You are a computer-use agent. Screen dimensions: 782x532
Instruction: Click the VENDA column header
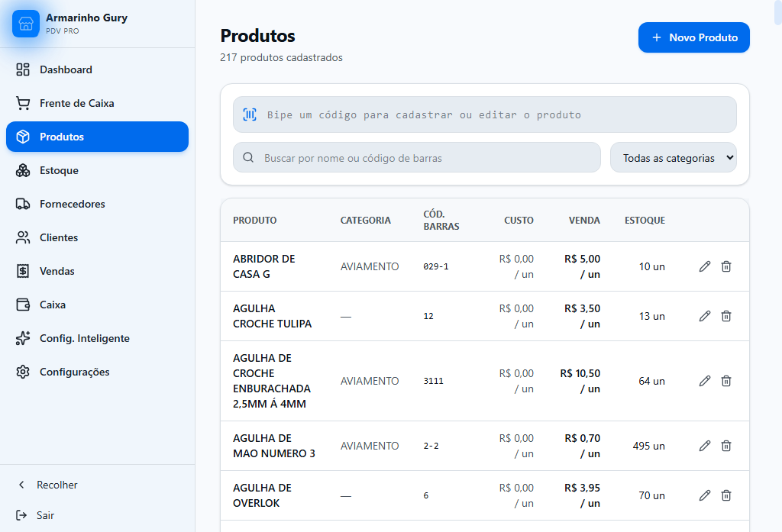584,221
